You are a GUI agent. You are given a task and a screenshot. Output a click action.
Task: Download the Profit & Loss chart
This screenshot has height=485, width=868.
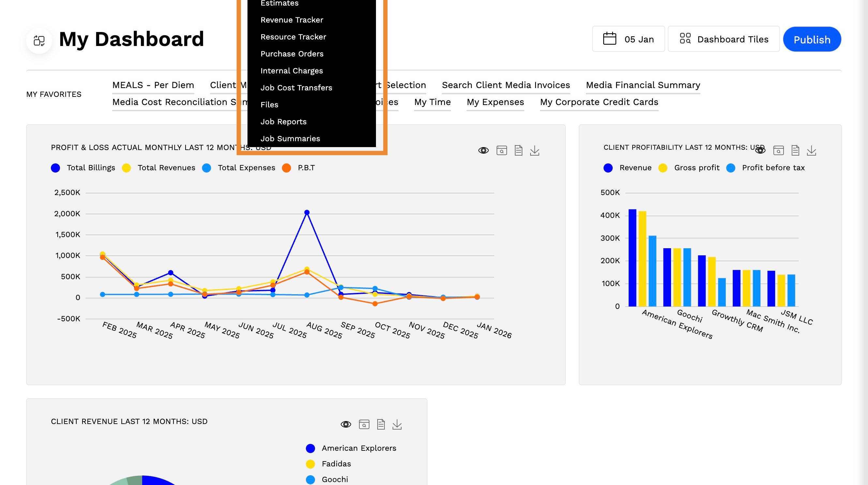pyautogui.click(x=534, y=151)
